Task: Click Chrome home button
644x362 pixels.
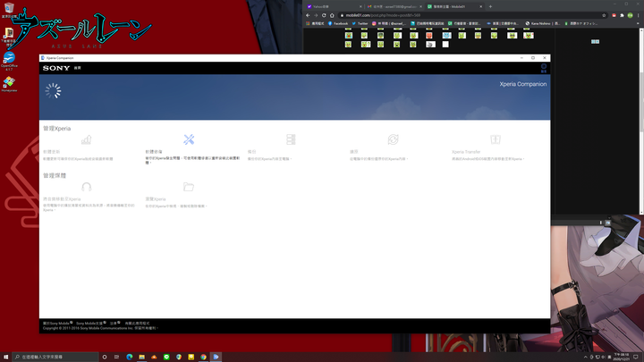Action: [332, 15]
